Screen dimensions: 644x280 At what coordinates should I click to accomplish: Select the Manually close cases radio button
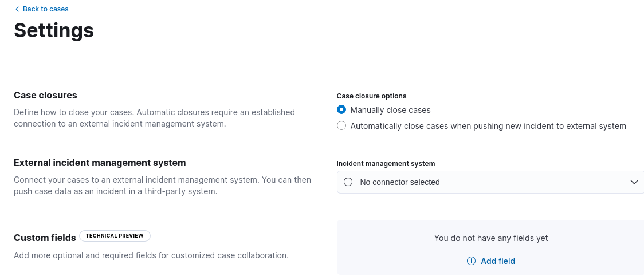341,110
